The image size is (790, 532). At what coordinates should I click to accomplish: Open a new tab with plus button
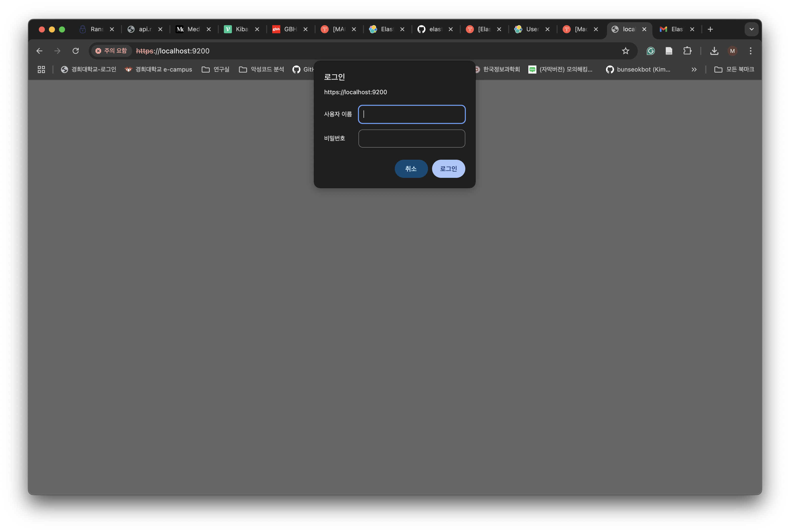pos(710,29)
